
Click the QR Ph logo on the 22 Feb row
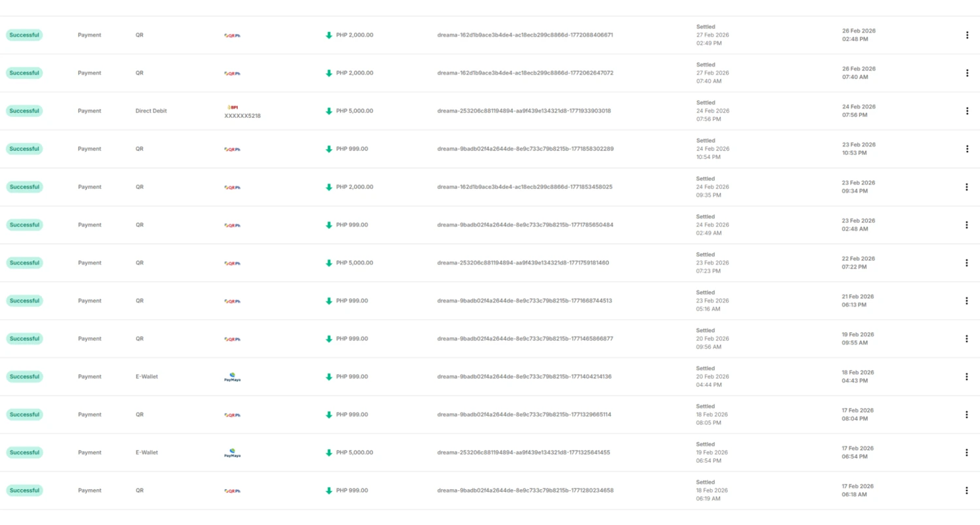[x=232, y=263]
